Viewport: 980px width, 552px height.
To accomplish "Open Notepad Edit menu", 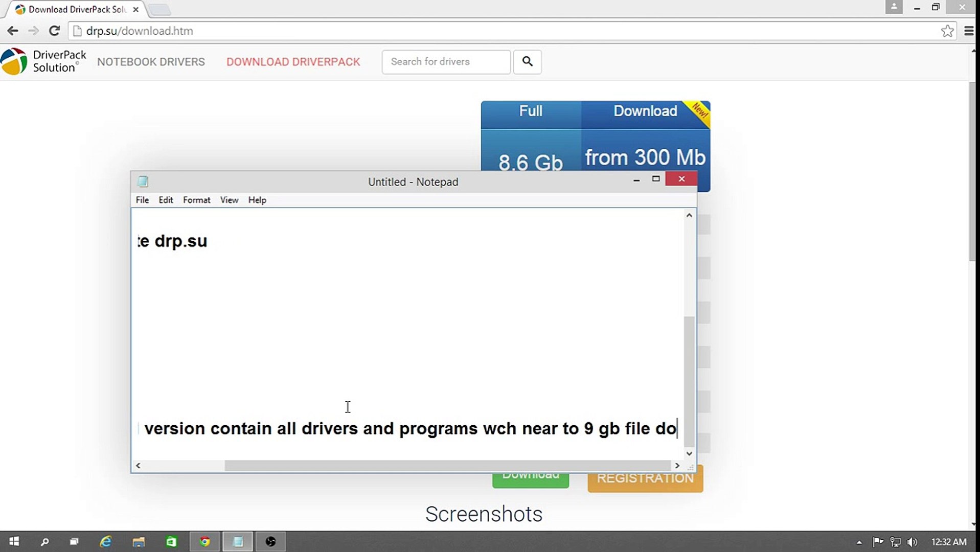I will 166,200.
